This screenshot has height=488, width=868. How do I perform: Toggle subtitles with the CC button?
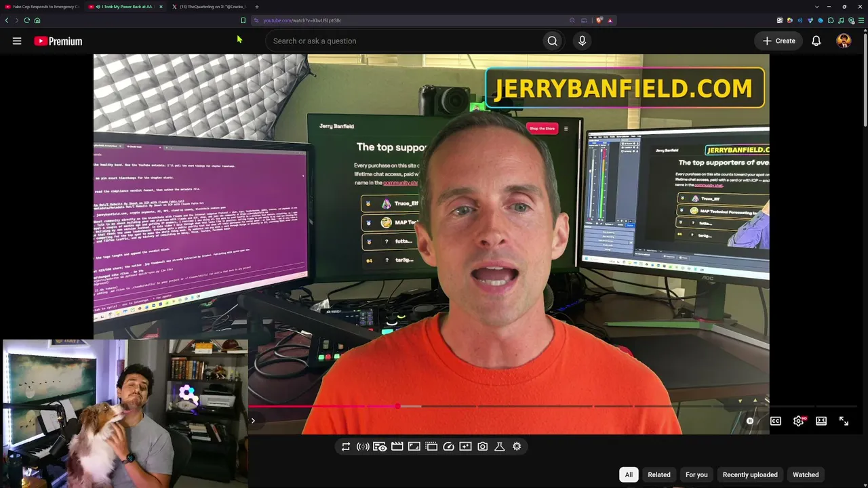[776, 421]
